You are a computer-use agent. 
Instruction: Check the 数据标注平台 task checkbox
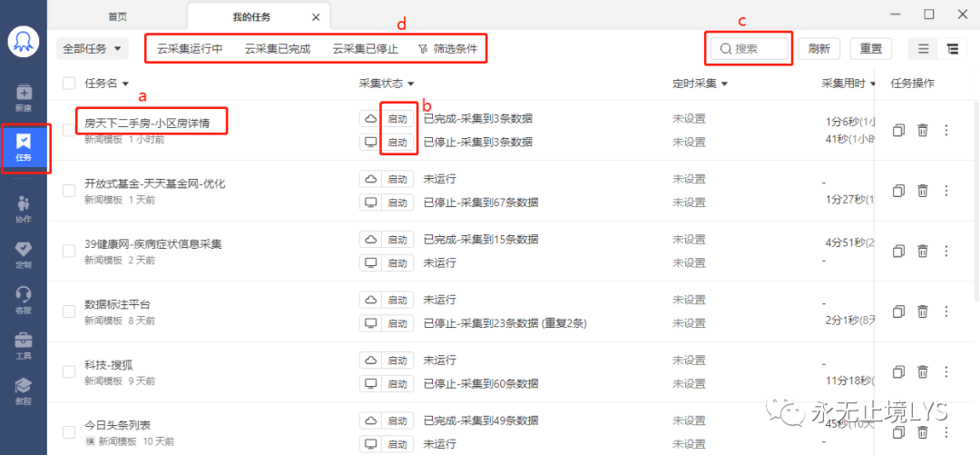click(x=69, y=311)
